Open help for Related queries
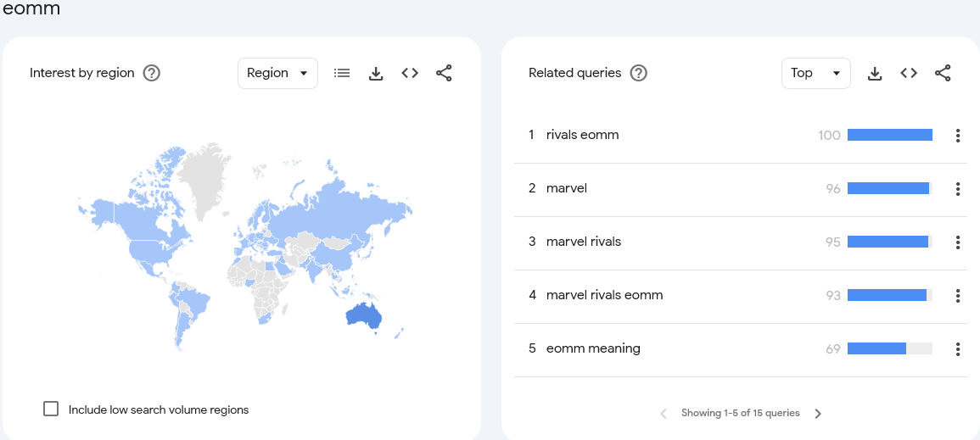980x440 pixels. click(638, 73)
